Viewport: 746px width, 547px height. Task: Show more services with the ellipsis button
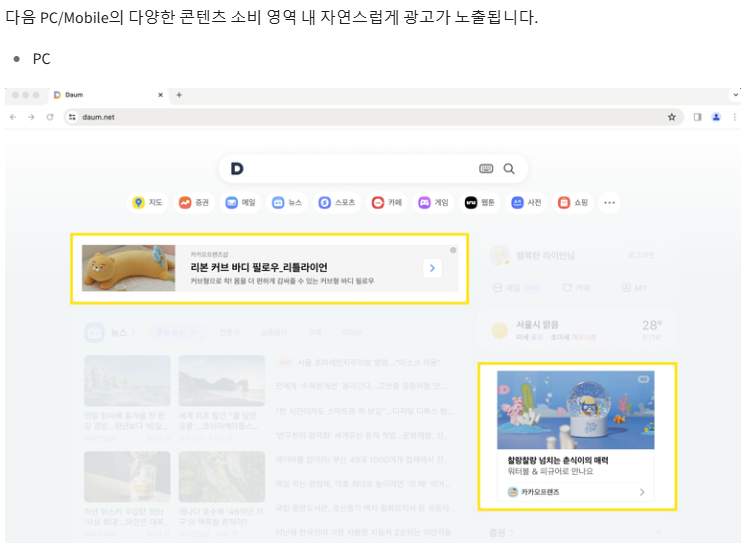(609, 203)
